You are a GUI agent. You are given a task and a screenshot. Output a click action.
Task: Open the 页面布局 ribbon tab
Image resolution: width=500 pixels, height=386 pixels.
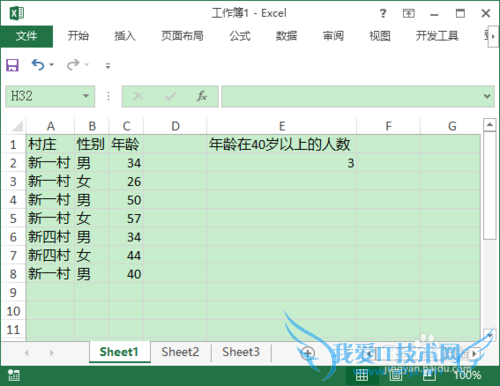pos(182,36)
